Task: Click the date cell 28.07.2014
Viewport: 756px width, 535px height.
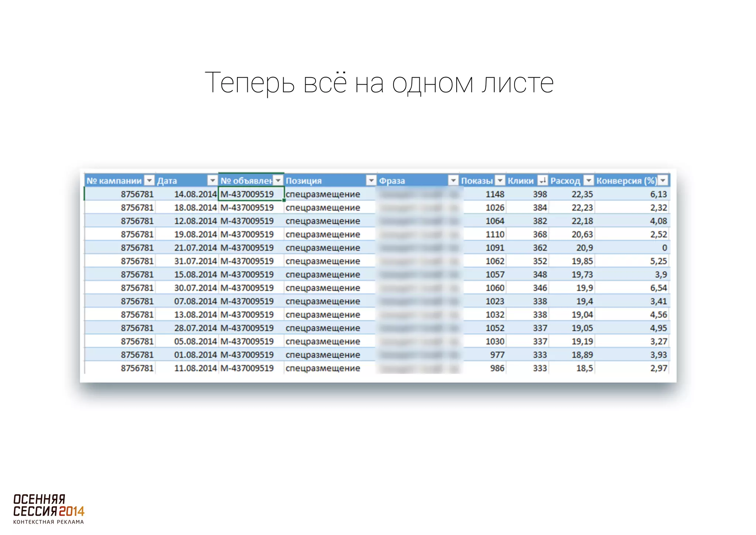Action: pos(187,328)
